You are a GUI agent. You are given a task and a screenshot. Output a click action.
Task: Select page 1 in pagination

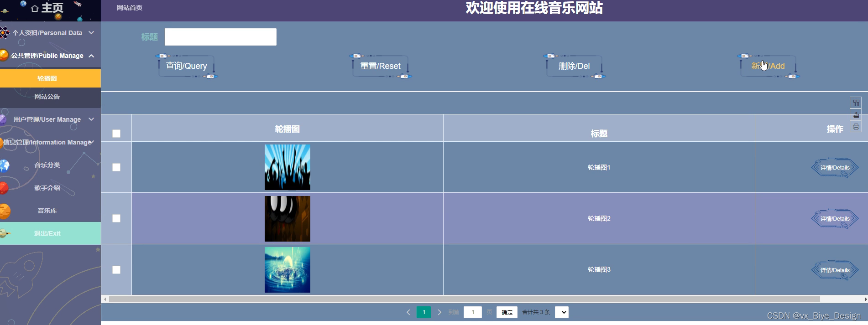coord(424,312)
